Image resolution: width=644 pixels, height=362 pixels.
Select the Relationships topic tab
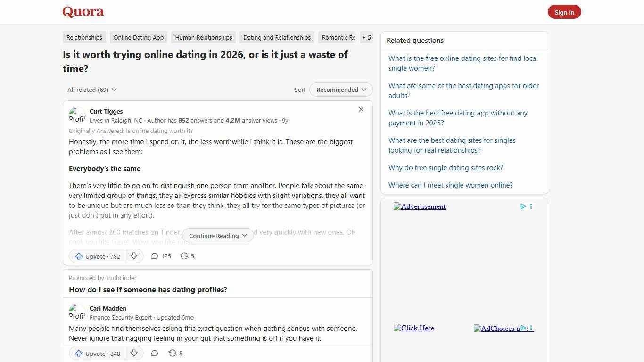click(84, 37)
